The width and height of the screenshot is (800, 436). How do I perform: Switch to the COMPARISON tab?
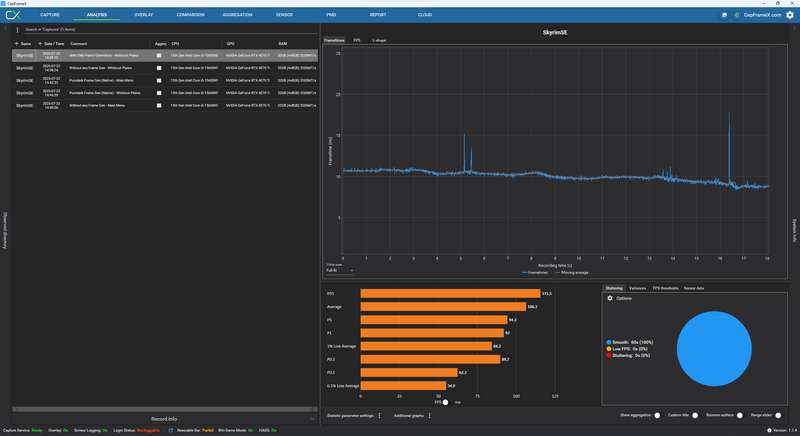[190, 15]
